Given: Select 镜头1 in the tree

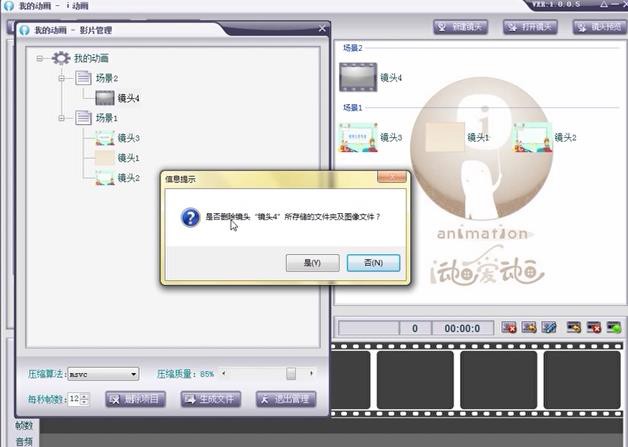Looking at the screenshot, I should click(129, 158).
